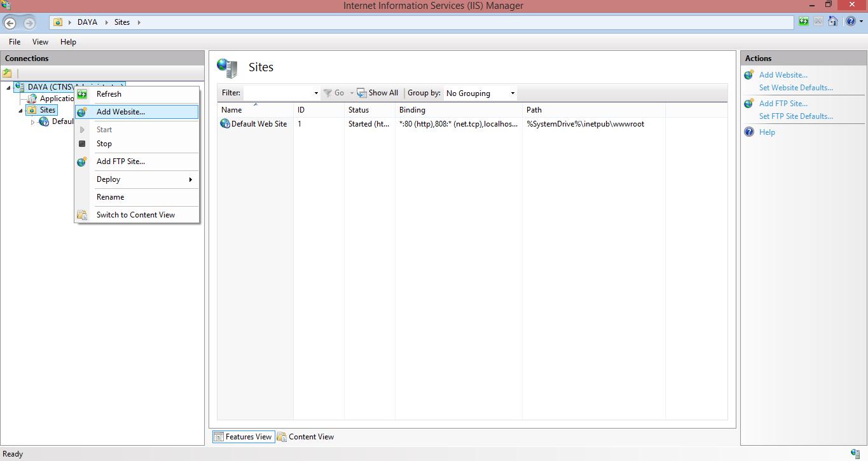Click the Add Website globe in the context menu
The height and width of the screenshot is (461, 868).
click(82, 112)
